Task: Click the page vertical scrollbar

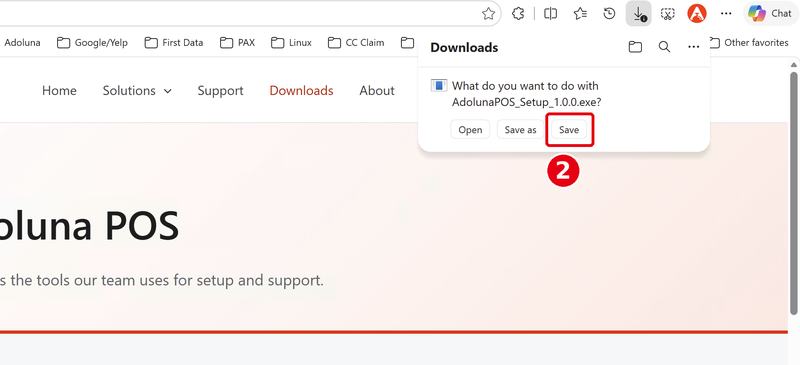Action: pos(794,194)
